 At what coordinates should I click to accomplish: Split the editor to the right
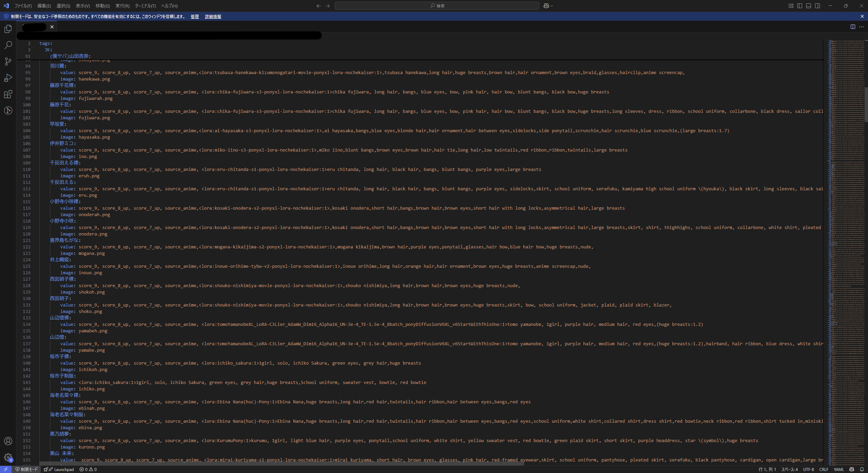853,27
